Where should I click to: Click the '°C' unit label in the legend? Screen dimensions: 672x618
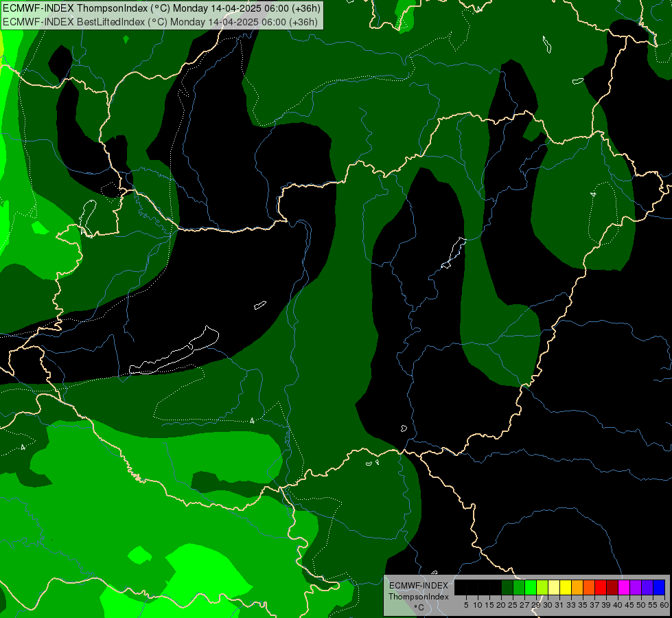pyautogui.click(x=419, y=608)
